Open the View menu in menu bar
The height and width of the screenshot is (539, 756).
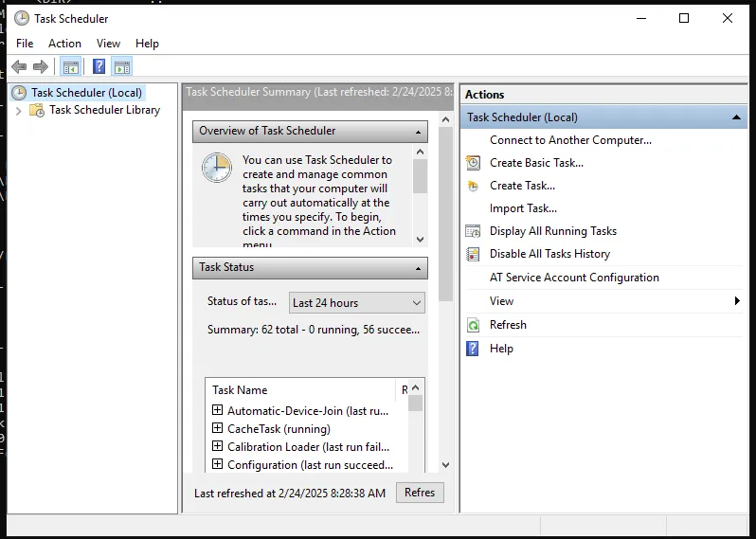108,44
